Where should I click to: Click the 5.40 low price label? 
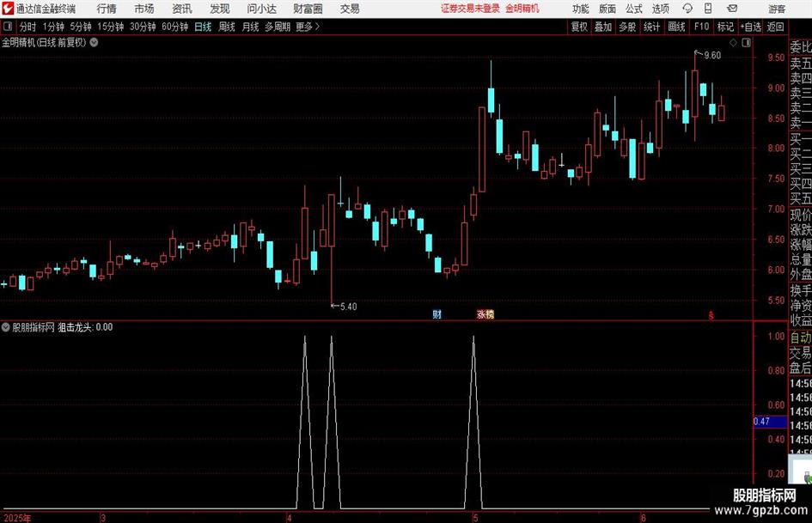[349, 307]
